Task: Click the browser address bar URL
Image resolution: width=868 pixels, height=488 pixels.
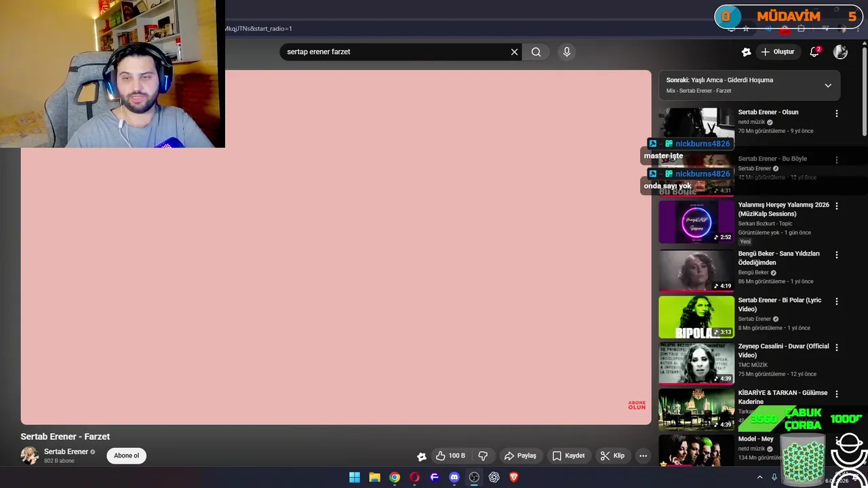Action: (258, 28)
